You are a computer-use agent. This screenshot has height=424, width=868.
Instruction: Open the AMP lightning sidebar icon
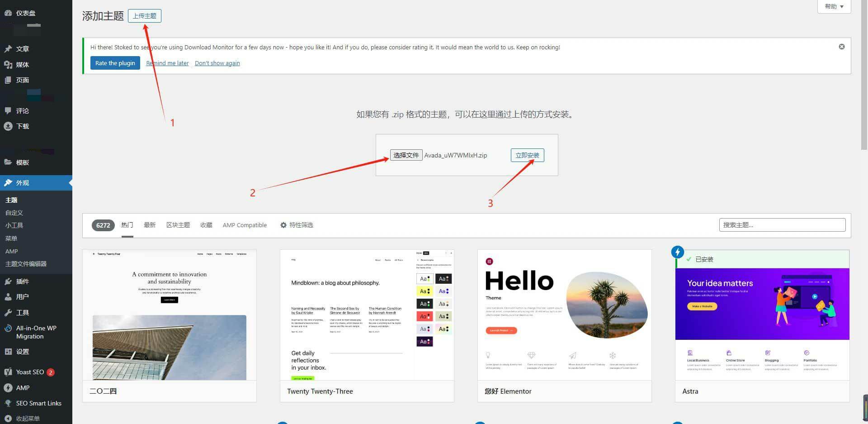pos(8,388)
